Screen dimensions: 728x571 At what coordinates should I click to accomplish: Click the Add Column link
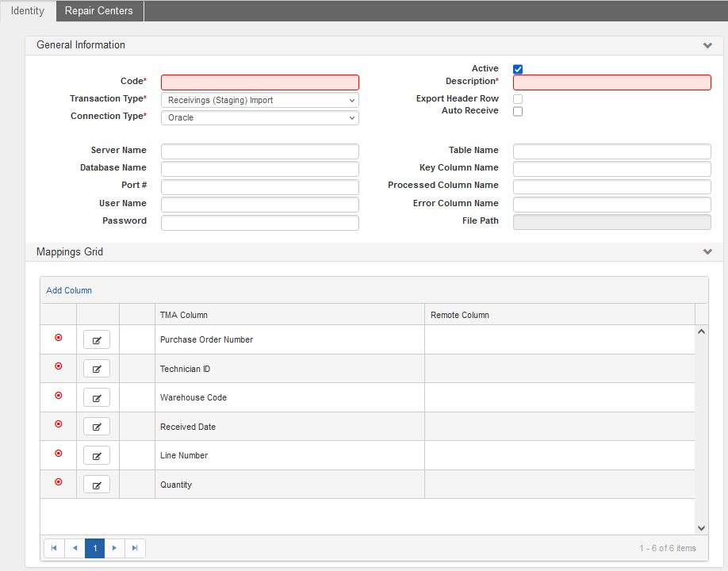69,291
